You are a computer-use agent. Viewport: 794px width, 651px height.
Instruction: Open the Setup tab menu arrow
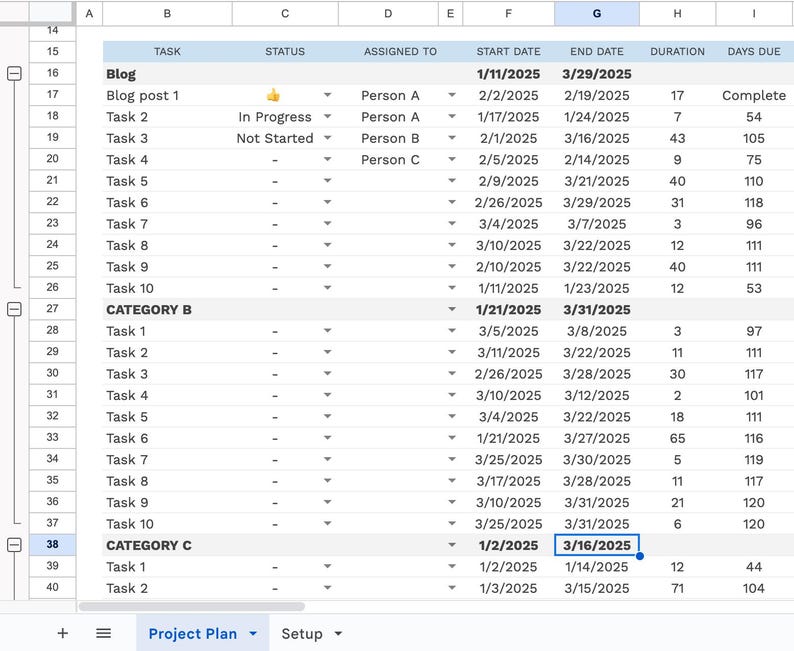pyautogui.click(x=338, y=634)
